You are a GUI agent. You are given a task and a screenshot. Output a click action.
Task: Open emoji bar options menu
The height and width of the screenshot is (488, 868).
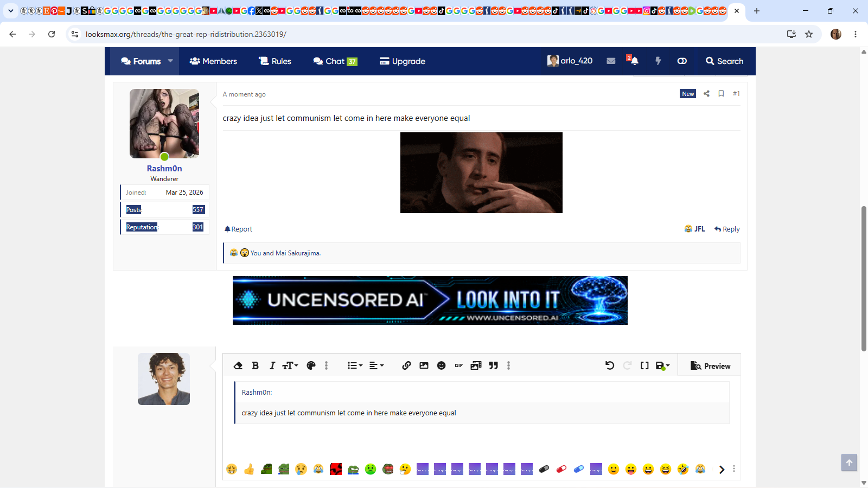coord(734,468)
